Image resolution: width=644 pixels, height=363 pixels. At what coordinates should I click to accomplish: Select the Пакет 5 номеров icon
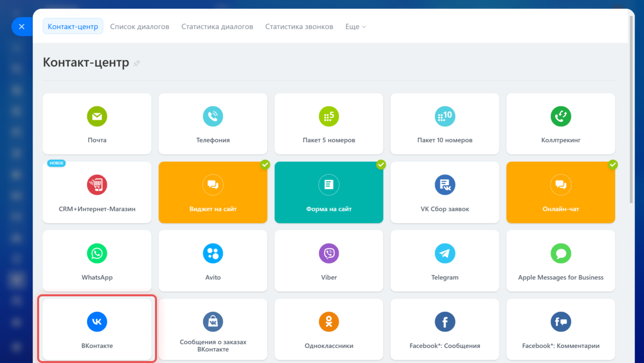329,116
